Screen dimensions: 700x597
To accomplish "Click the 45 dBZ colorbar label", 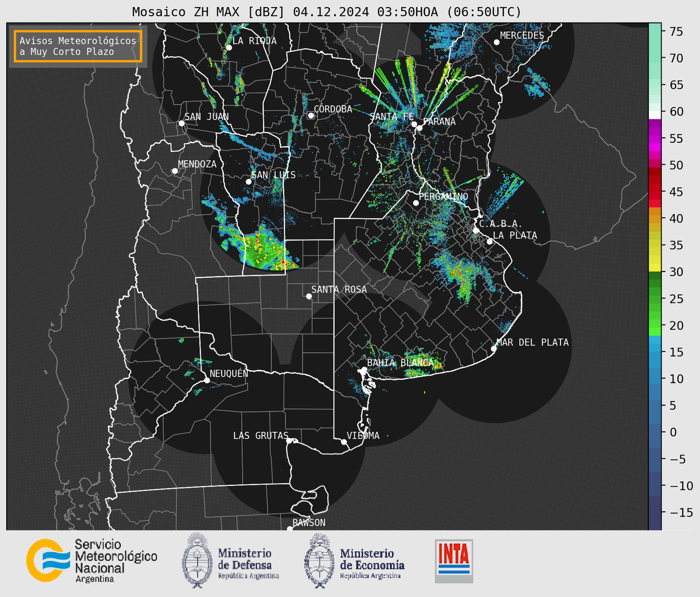I will coord(676,192).
